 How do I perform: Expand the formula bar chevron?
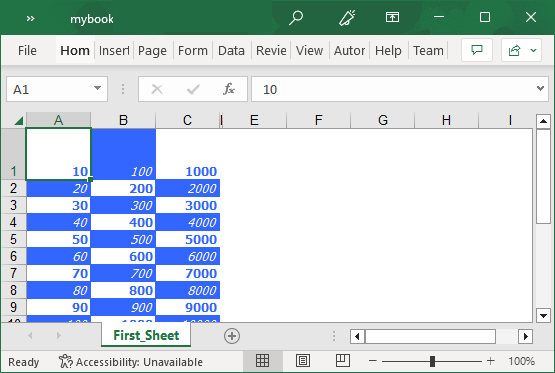click(x=540, y=88)
